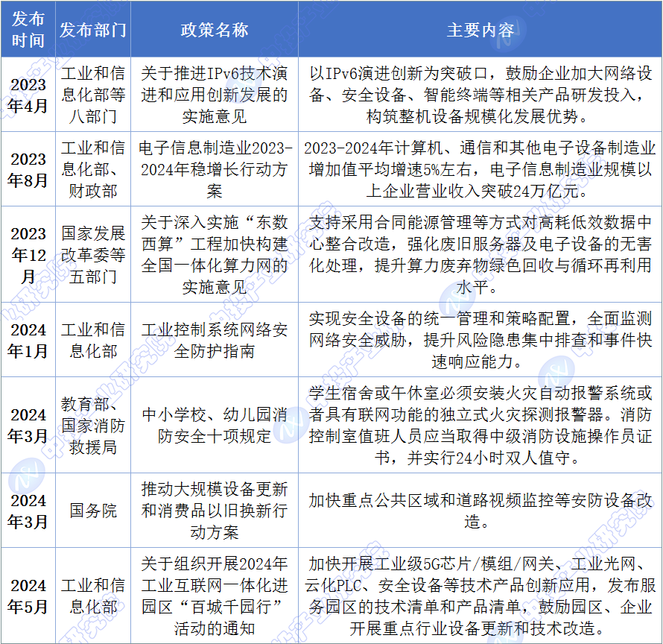
Task: Click the 2023年4月 date cell
Action: click(28, 95)
